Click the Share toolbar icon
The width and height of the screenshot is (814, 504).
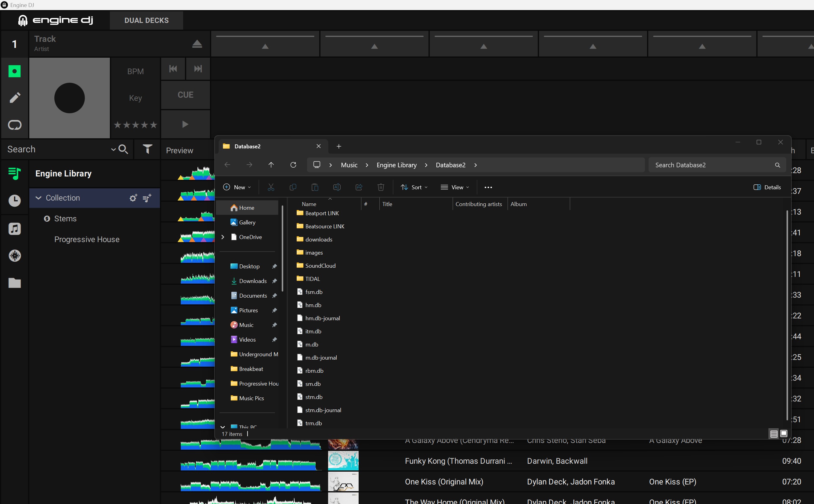click(x=359, y=187)
